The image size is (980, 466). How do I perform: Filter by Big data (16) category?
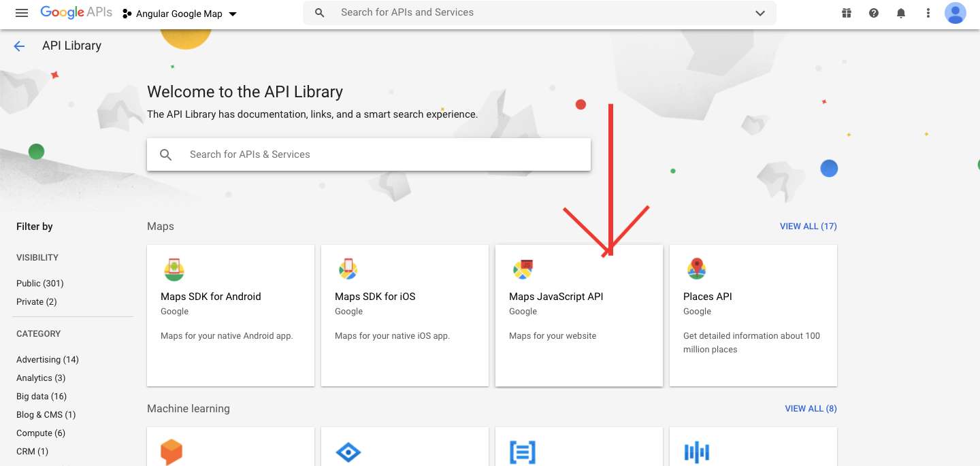coord(42,396)
